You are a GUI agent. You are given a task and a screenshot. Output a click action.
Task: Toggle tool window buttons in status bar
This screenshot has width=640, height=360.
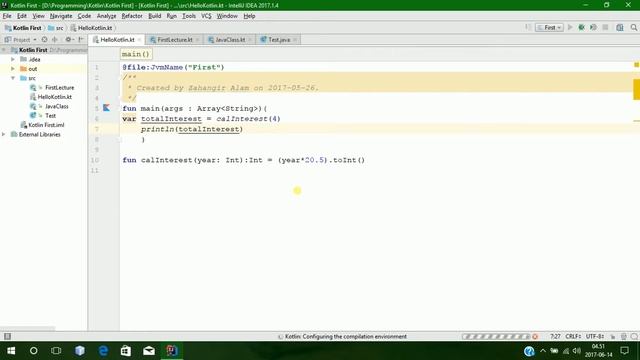point(7,336)
